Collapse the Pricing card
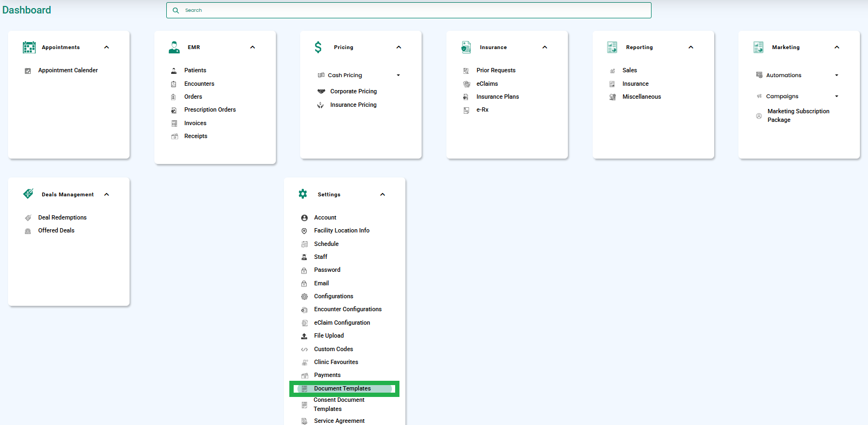 pyautogui.click(x=399, y=47)
